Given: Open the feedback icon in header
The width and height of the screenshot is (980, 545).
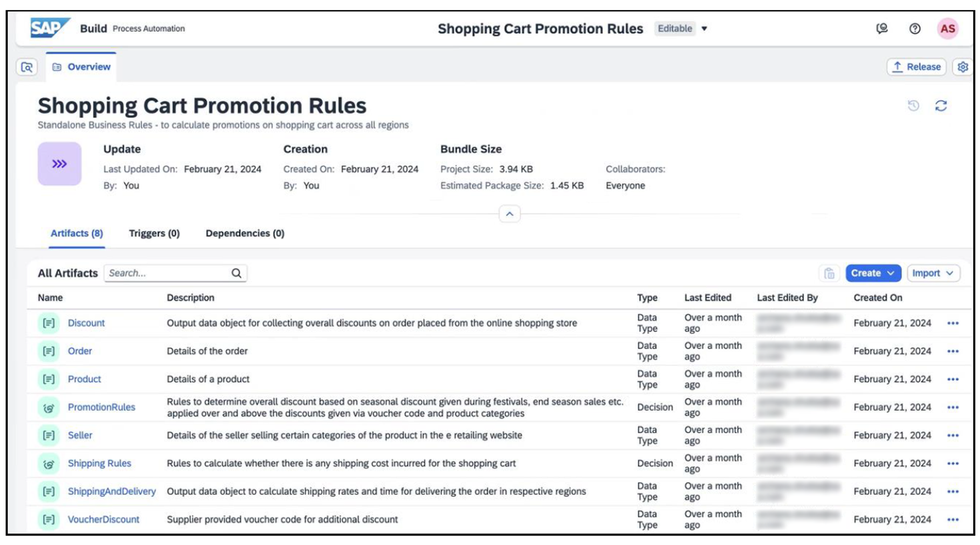Looking at the screenshot, I should (x=882, y=29).
